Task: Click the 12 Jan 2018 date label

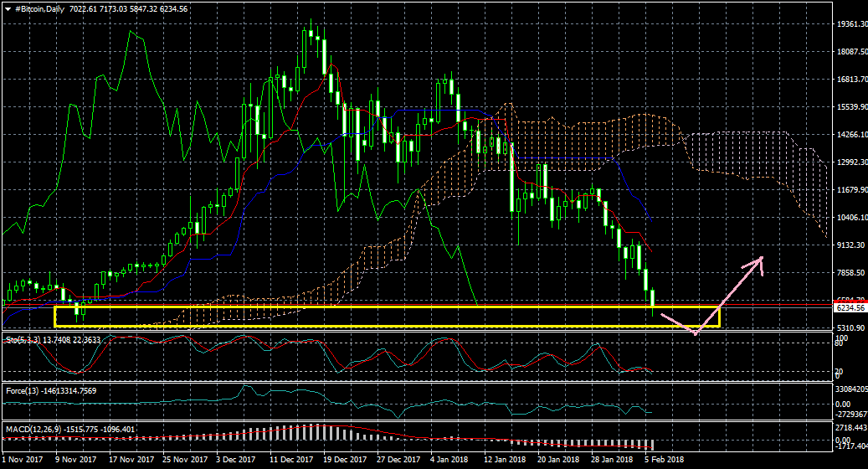Action: [505, 460]
